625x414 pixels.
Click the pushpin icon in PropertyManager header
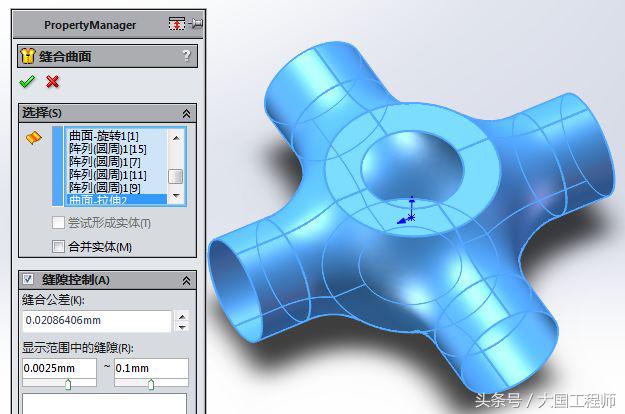196,24
